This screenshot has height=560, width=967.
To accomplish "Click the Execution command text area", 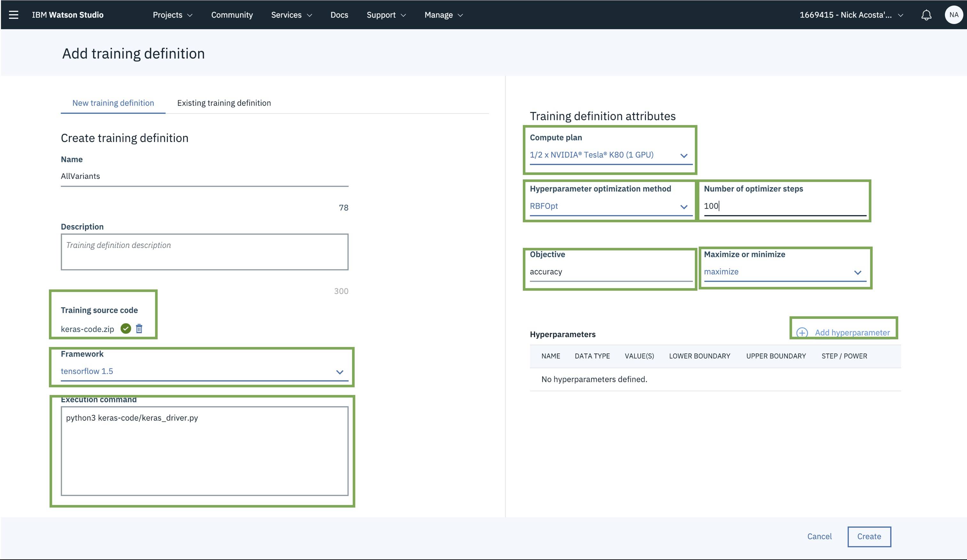I will pyautogui.click(x=205, y=451).
